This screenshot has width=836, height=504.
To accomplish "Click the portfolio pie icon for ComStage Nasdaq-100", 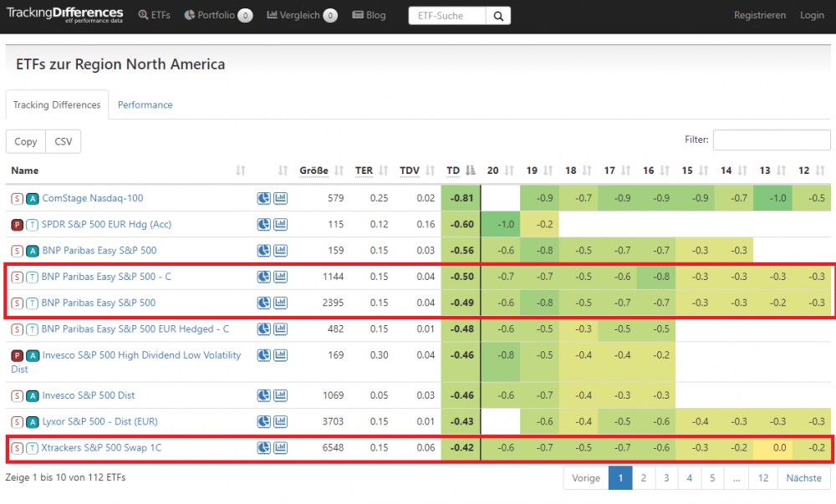I will point(263,199).
